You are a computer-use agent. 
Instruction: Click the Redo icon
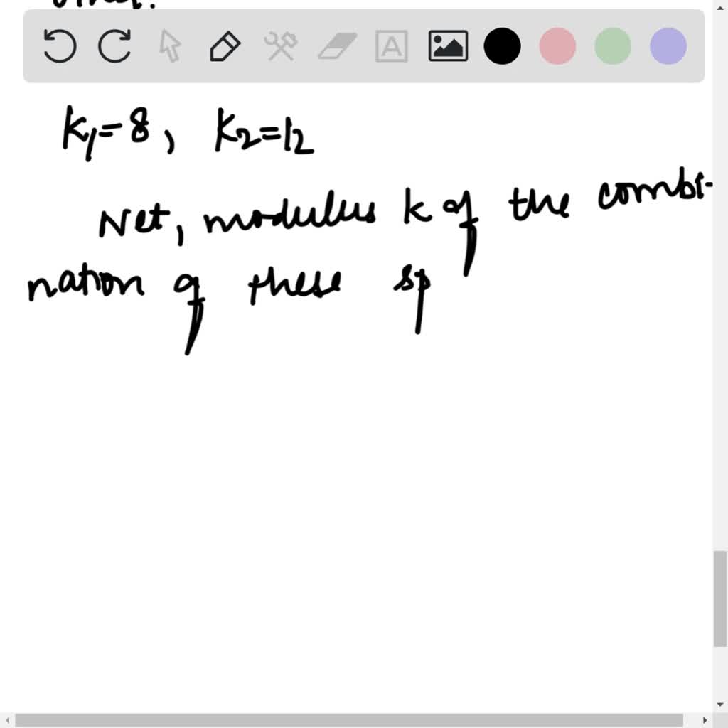(114, 46)
